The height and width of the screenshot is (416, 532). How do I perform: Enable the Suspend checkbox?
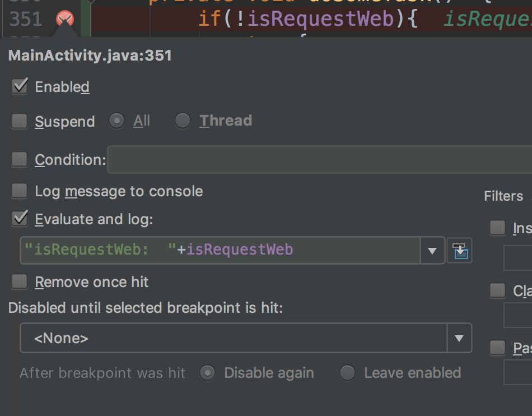[x=19, y=121]
